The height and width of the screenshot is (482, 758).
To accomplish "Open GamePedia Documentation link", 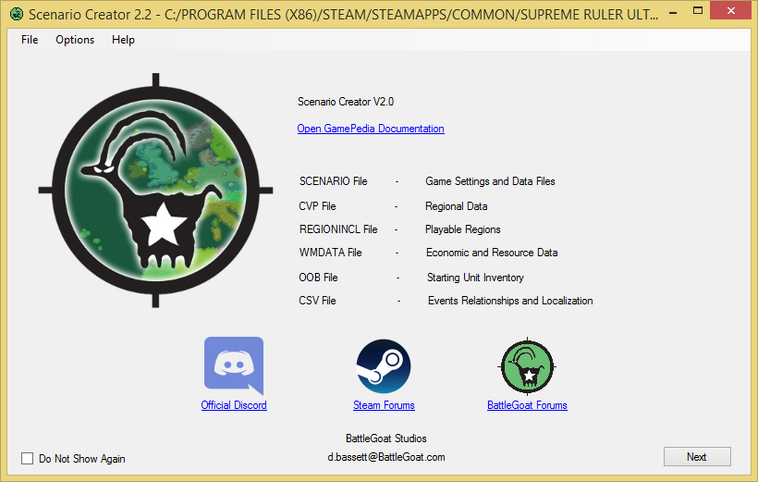I will pos(371,129).
